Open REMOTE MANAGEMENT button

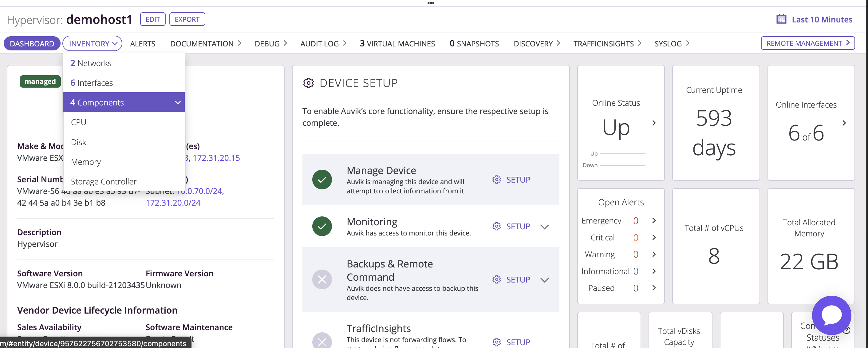[x=808, y=43]
